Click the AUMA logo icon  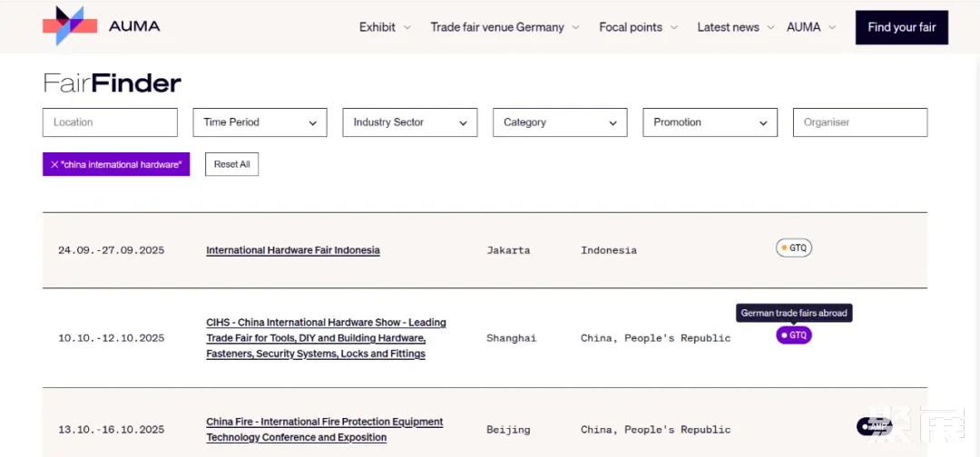tap(70, 26)
